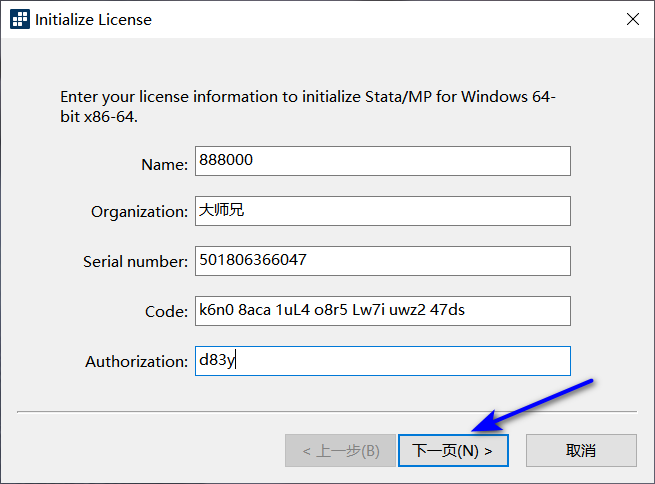Click the Code input field
This screenshot has width=655, height=484.
[383, 311]
